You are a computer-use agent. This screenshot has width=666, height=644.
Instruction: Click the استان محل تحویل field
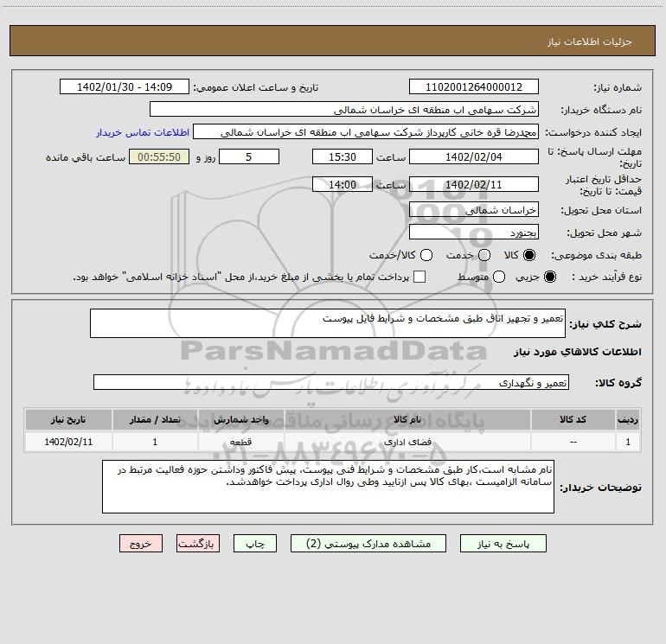[474, 210]
